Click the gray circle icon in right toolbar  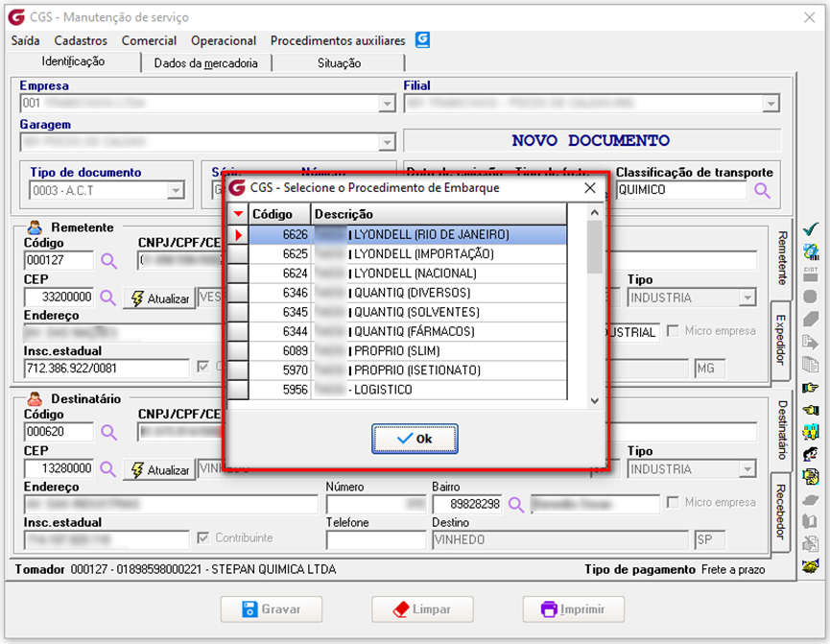tap(811, 297)
